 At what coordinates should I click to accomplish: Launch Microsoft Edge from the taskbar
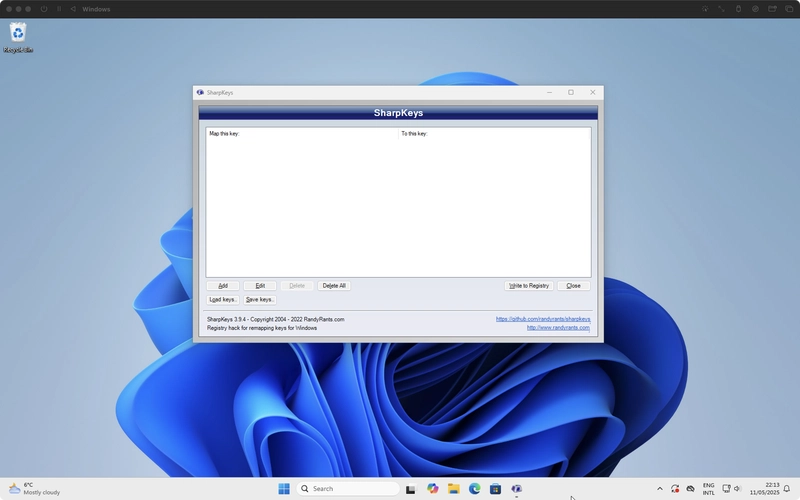pyautogui.click(x=474, y=489)
